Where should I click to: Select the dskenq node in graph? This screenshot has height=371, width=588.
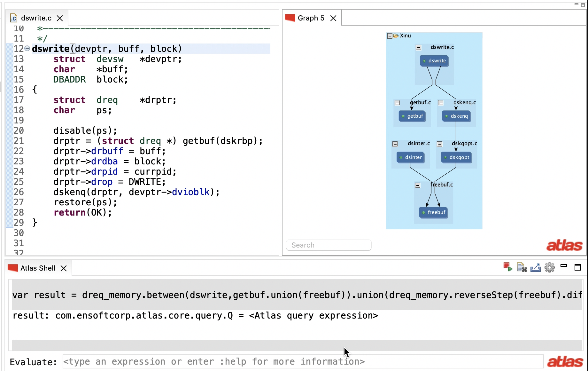(456, 116)
